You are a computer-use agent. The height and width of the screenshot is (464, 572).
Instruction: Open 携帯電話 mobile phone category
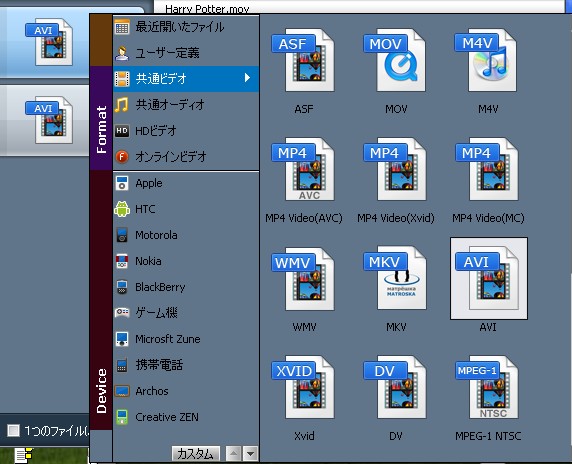click(x=186, y=365)
